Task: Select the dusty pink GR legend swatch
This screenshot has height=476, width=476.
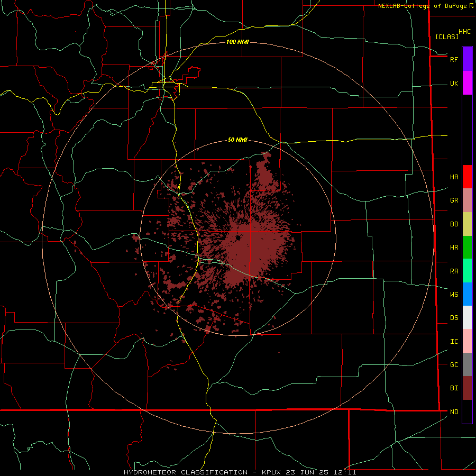Action: pos(467,200)
